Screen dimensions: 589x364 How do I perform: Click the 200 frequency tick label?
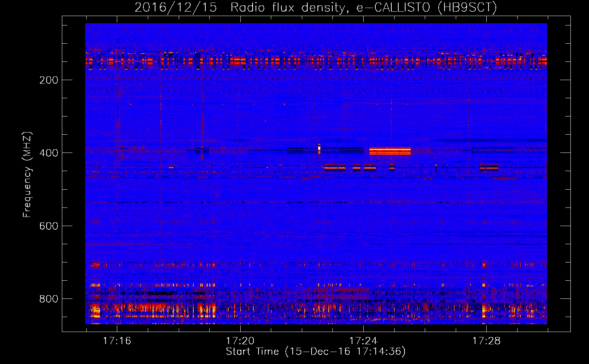(49, 80)
